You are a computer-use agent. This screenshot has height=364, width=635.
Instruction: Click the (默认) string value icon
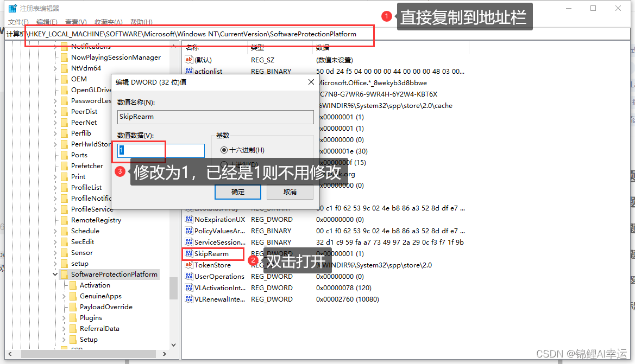pyautogui.click(x=188, y=60)
